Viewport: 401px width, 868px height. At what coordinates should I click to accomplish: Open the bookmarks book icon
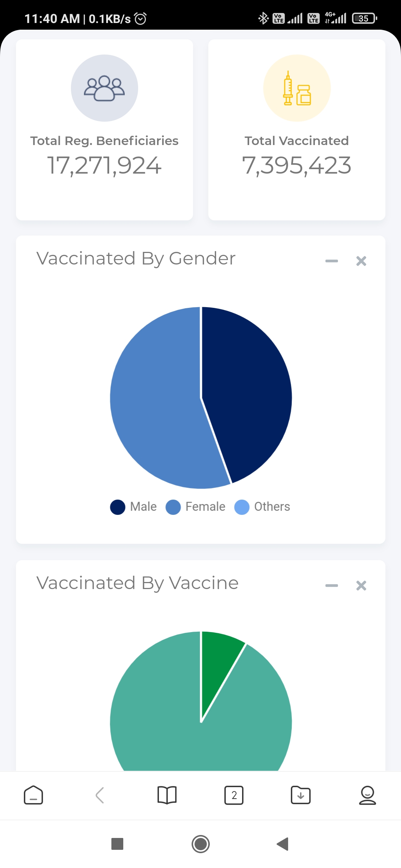[x=167, y=795]
